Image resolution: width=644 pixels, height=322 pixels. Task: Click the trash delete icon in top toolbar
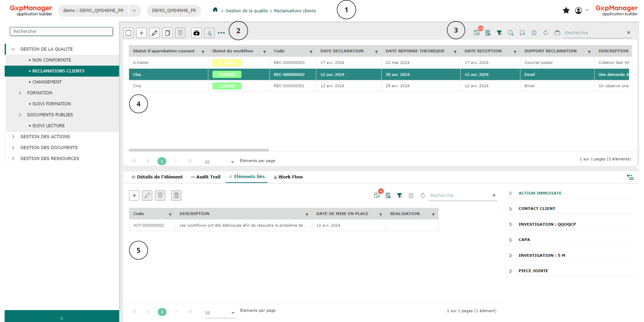click(x=180, y=33)
